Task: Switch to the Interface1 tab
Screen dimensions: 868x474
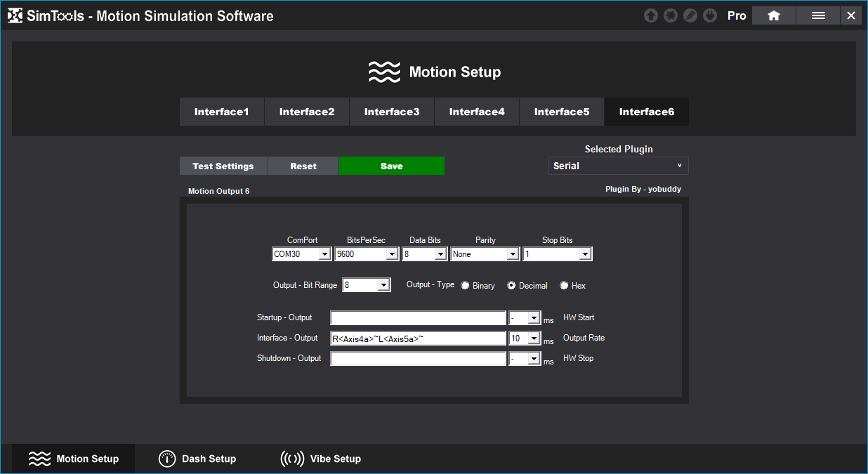Action: [222, 112]
